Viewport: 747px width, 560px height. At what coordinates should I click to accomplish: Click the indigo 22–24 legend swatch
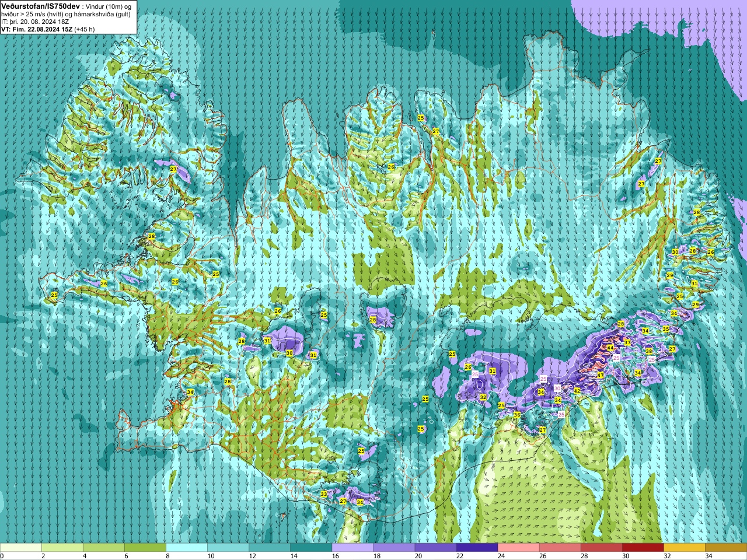477,548
